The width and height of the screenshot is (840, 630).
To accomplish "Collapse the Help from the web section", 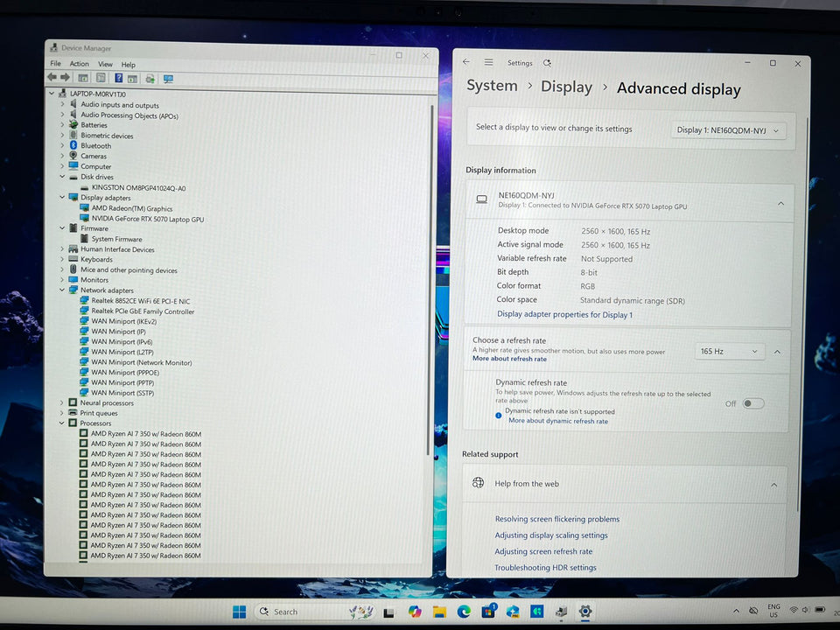I will (774, 485).
